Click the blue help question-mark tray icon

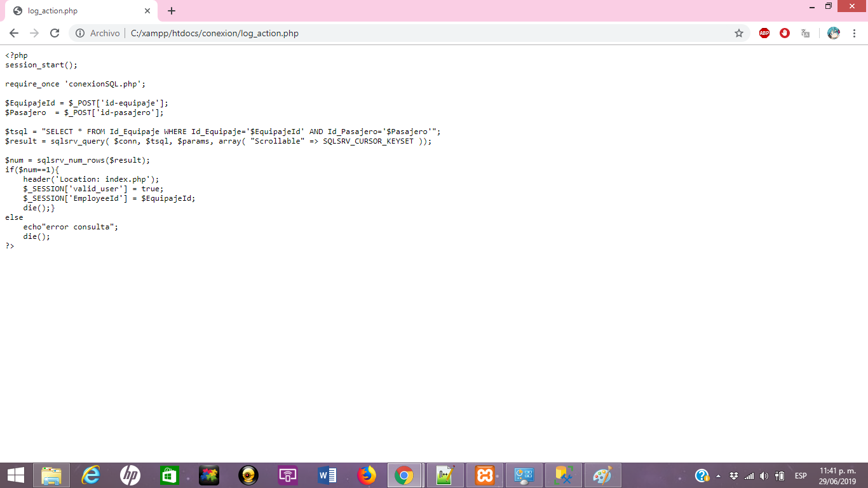click(x=702, y=475)
